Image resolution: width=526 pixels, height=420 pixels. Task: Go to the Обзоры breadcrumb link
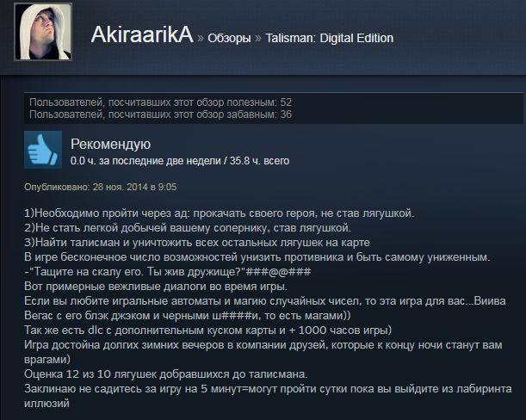pos(229,38)
